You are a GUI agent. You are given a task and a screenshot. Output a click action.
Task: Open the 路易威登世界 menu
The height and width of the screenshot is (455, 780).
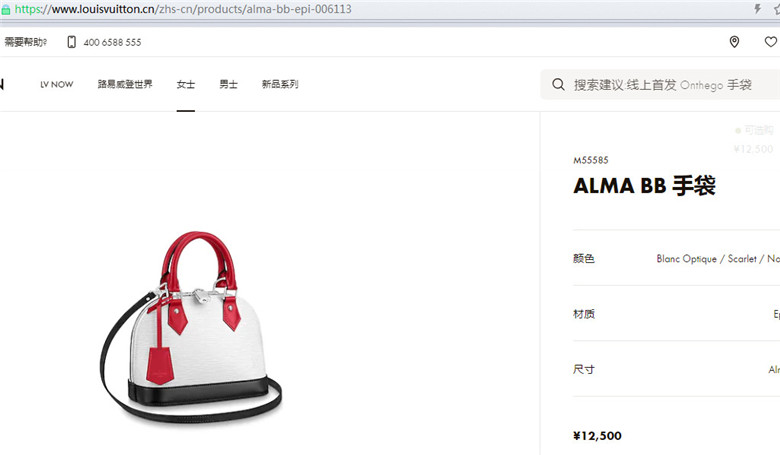pyautogui.click(x=125, y=84)
